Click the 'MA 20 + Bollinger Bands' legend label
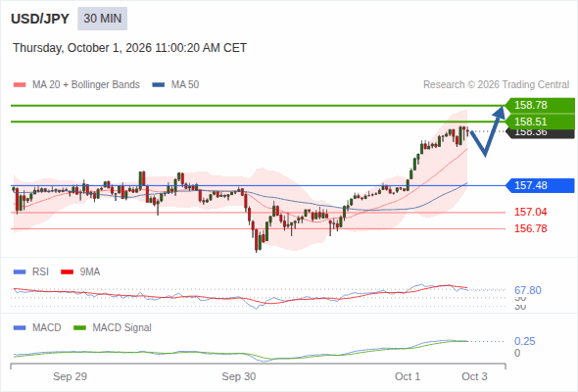This screenshot has width=578, height=392. 86,85
